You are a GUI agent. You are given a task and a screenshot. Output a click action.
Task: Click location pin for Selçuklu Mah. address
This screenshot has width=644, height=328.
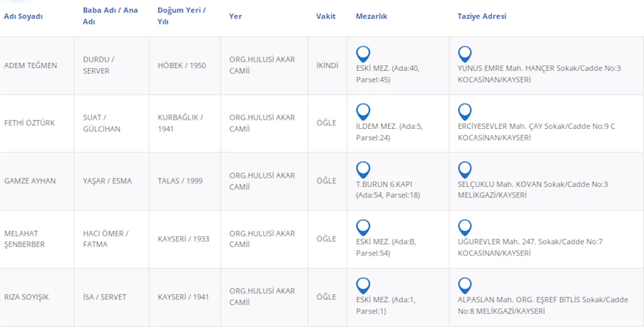click(465, 170)
